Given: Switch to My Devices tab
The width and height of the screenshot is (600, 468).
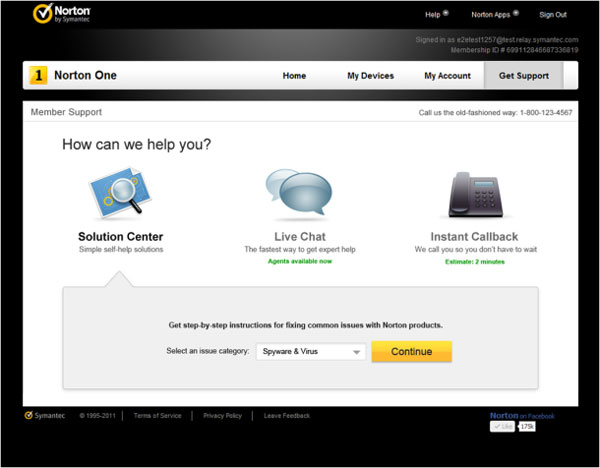Looking at the screenshot, I should pos(370,76).
